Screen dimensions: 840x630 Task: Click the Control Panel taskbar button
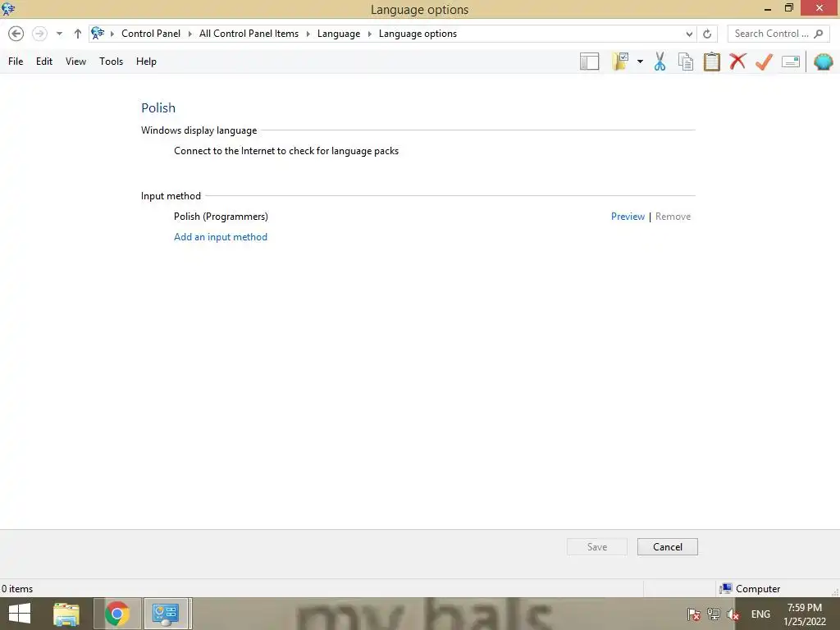tap(166, 614)
